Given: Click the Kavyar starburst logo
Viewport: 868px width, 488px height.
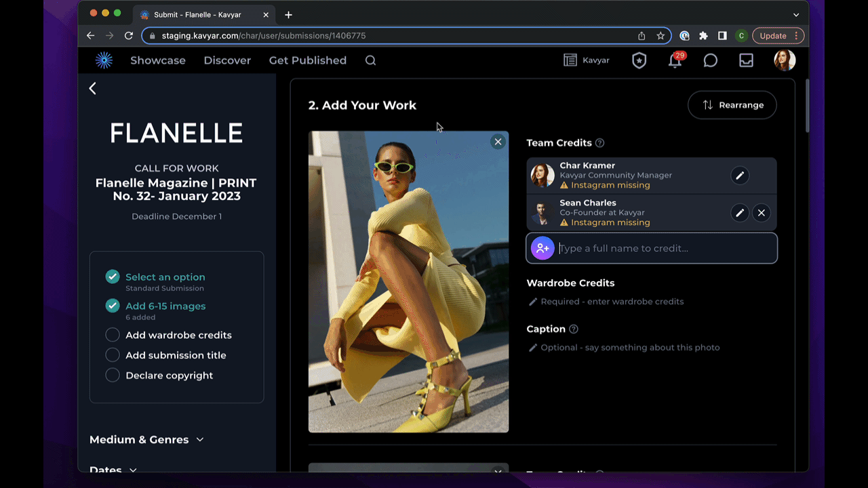Looking at the screenshot, I should coord(104,60).
